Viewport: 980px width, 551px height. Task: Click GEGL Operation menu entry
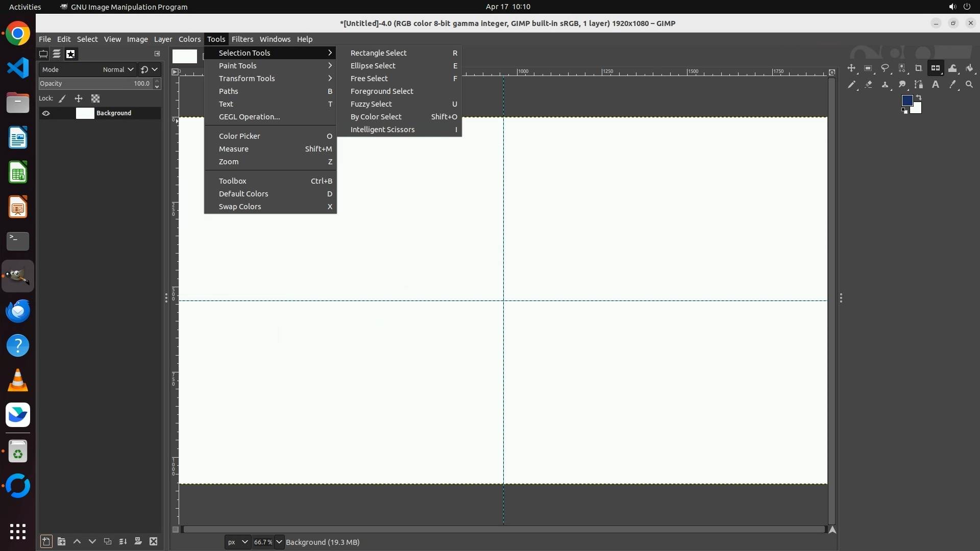pos(249,117)
